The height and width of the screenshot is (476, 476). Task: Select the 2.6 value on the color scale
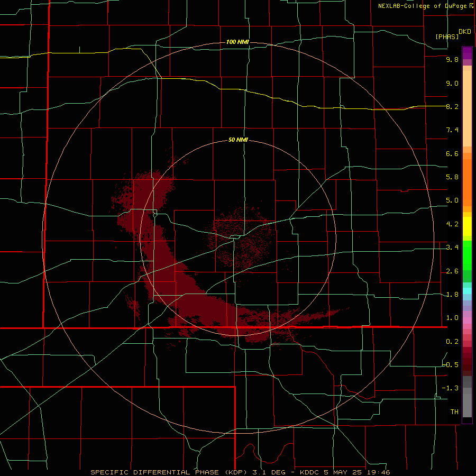click(x=452, y=271)
